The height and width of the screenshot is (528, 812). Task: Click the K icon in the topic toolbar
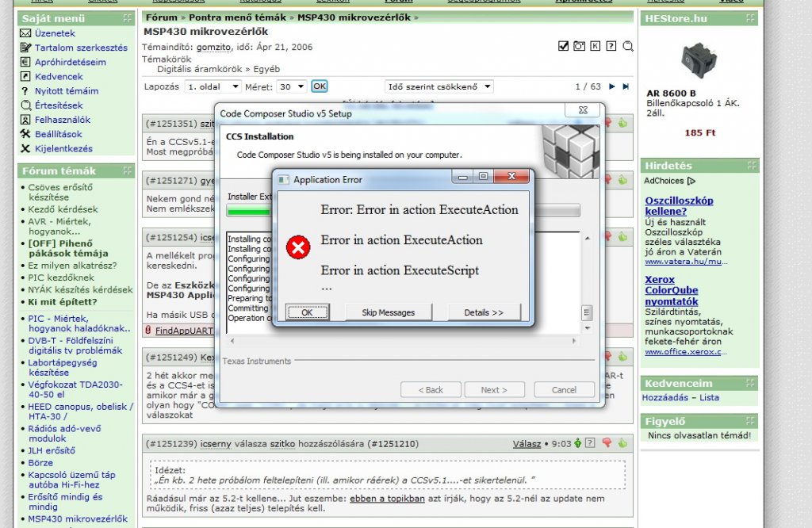(x=596, y=46)
